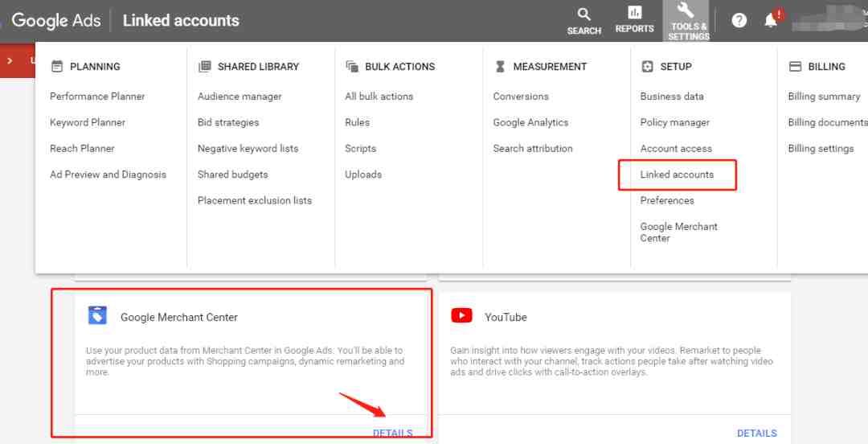Select Bid strategies

[228, 122]
